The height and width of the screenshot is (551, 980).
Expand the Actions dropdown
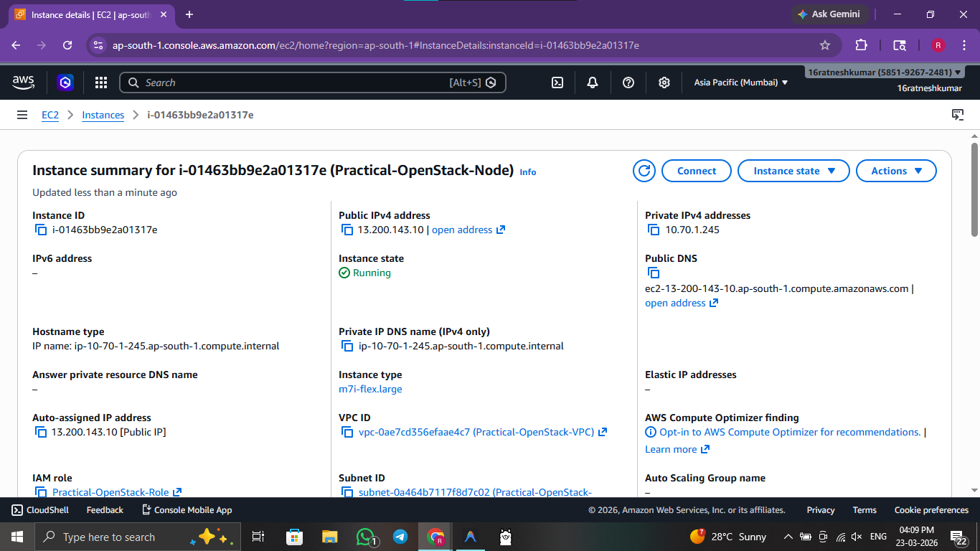coord(896,171)
